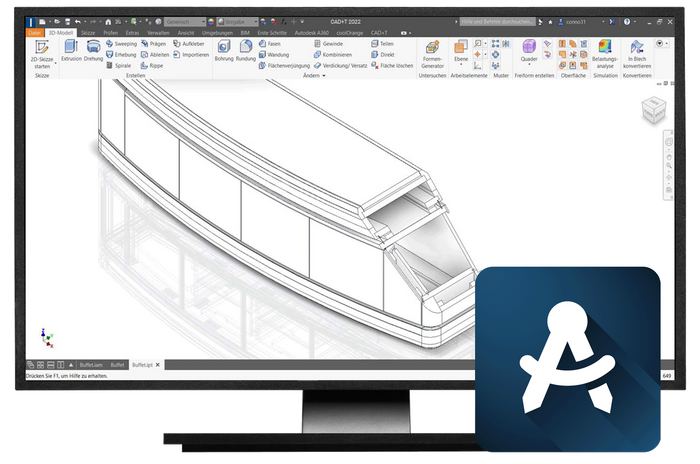Click the Importieren tool
The width and height of the screenshot is (700, 464).
191,54
